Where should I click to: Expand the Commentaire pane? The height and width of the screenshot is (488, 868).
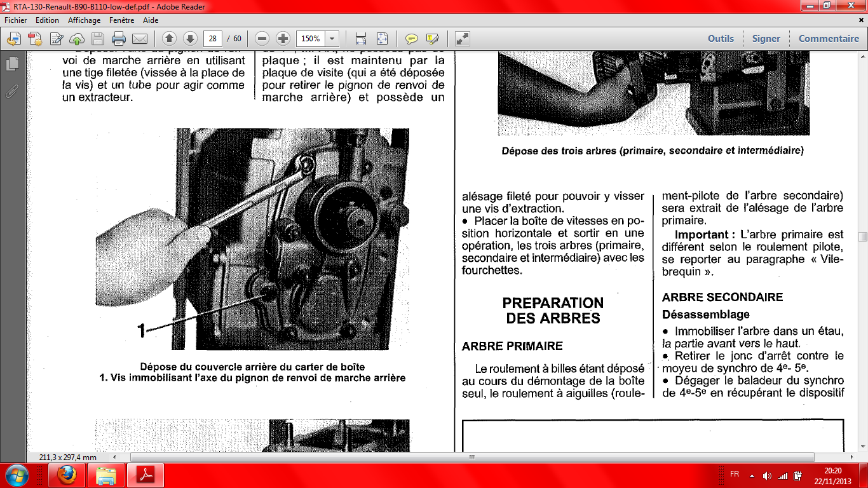coord(829,39)
